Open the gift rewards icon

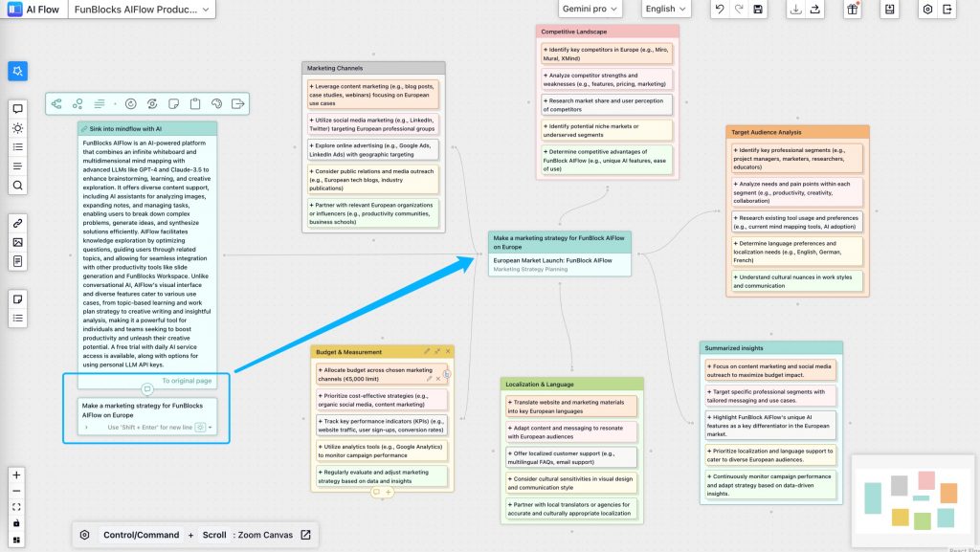[x=852, y=10]
